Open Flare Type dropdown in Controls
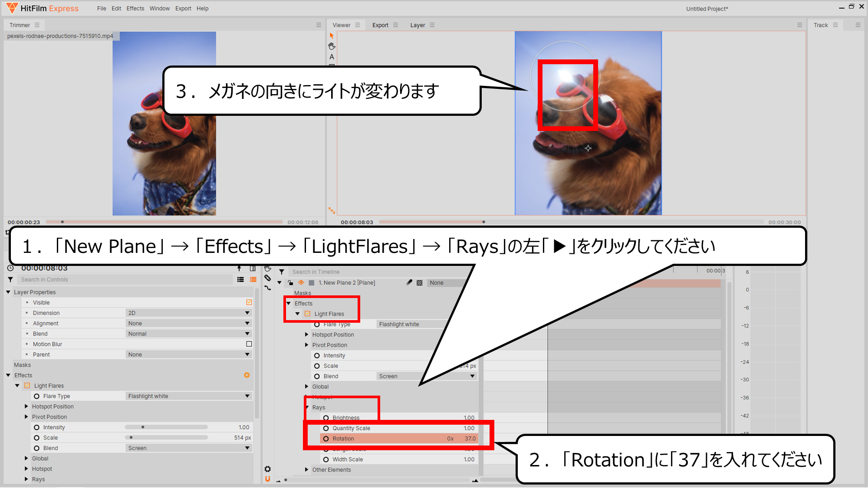 click(189, 396)
